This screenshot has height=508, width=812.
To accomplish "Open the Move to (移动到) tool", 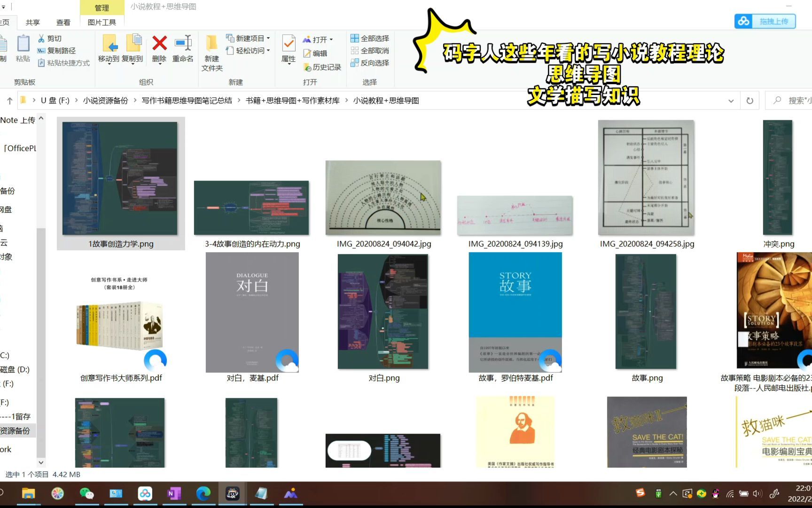I will click(109, 48).
